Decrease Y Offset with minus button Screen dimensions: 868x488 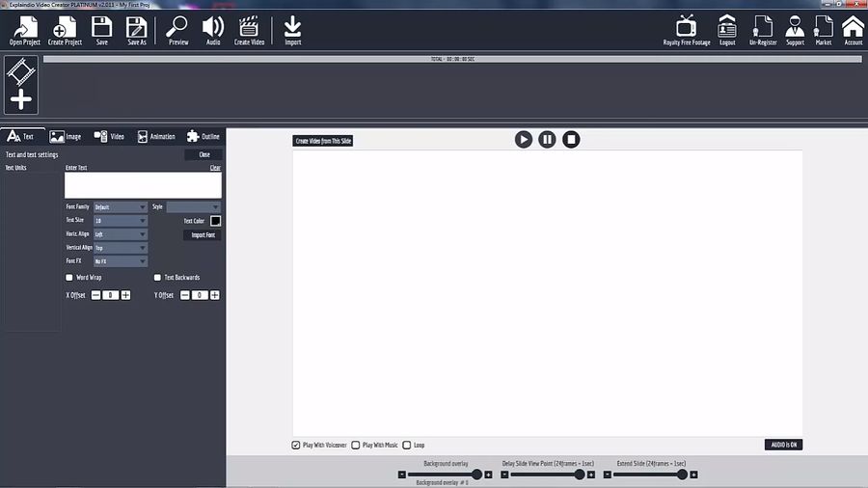pyautogui.click(x=185, y=295)
